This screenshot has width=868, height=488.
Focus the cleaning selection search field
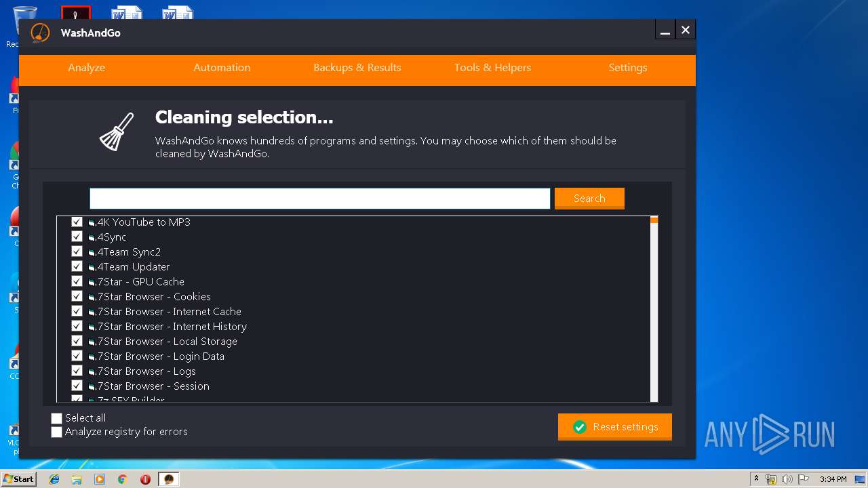point(320,199)
